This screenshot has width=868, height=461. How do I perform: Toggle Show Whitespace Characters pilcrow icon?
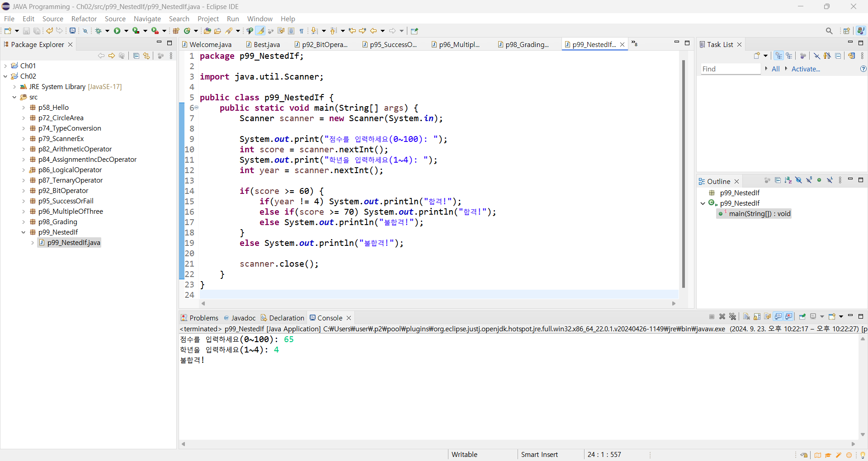pos(302,31)
